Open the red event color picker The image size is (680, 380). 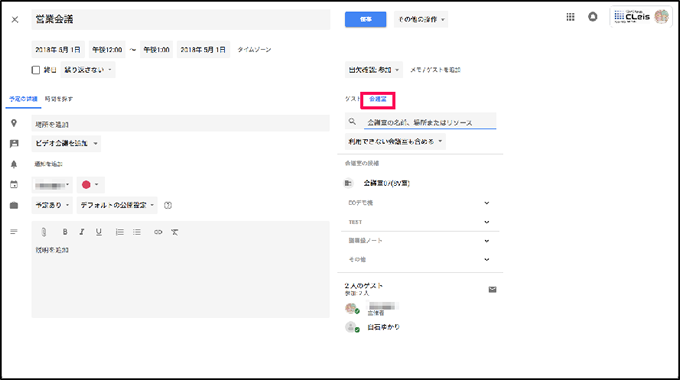coord(90,185)
